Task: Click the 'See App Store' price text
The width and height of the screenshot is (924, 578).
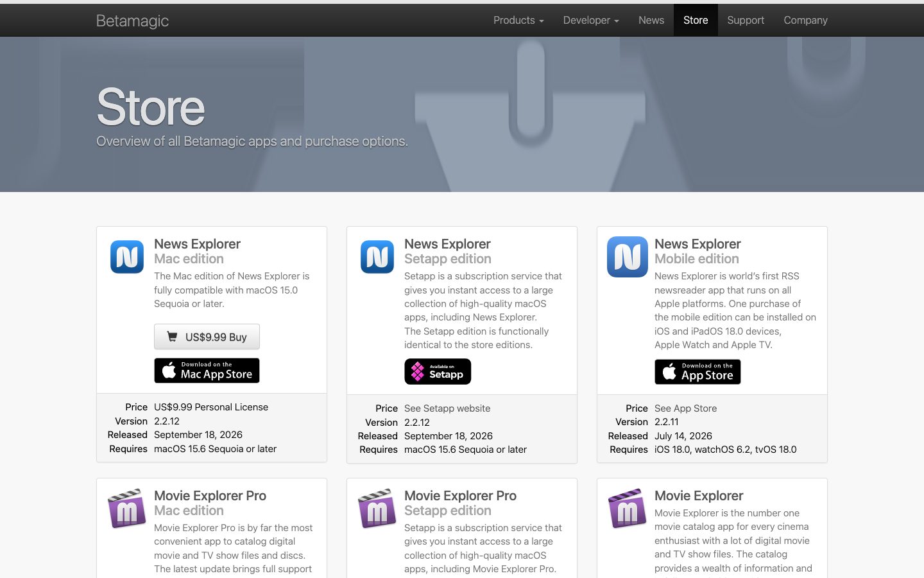Action: (685, 408)
